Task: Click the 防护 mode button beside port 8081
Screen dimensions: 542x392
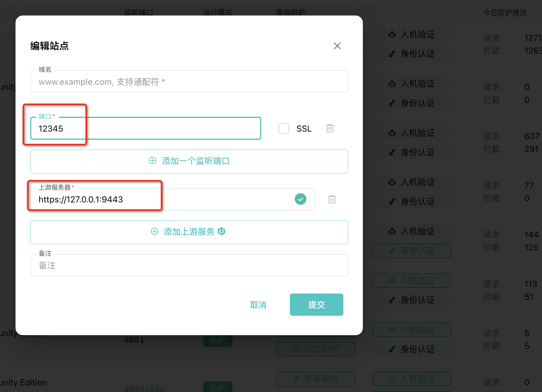Action: 217,340
